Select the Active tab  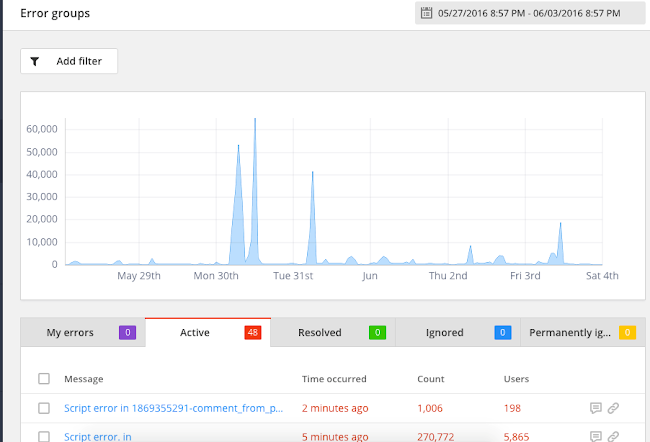point(208,333)
